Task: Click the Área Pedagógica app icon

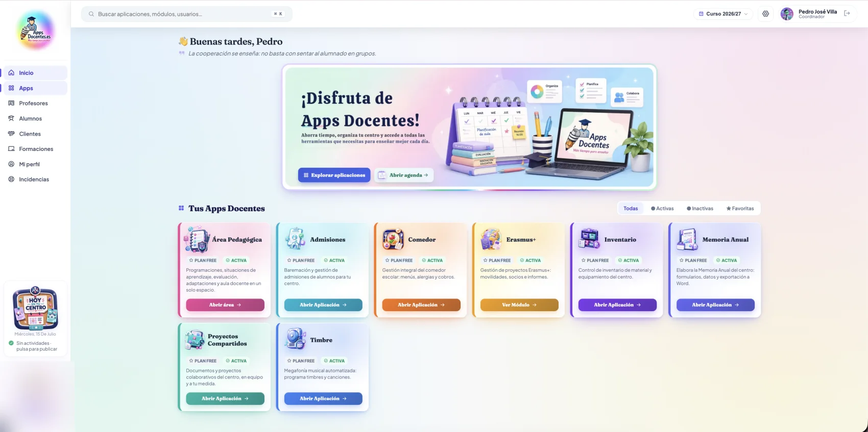Action: [x=197, y=240]
